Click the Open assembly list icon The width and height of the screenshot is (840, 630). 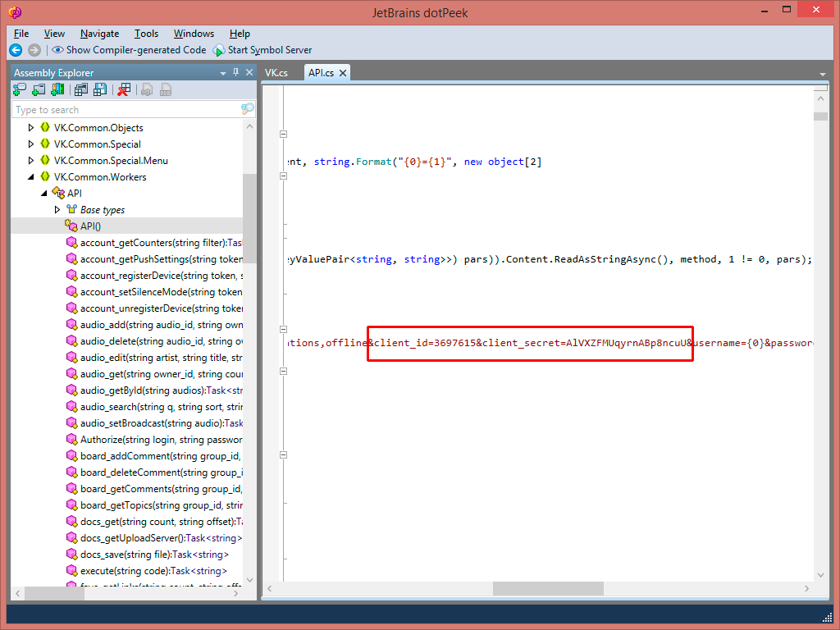[x=81, y=90]
